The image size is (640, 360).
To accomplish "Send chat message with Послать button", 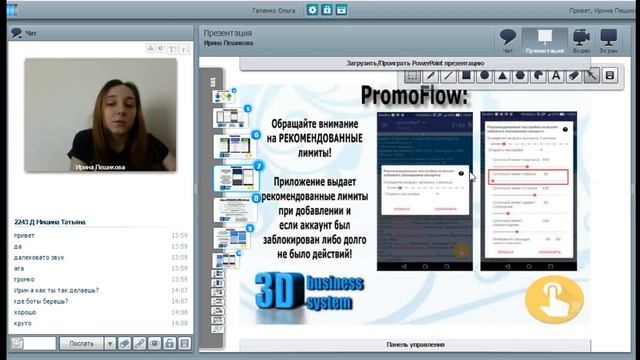I will pos(81,344).
